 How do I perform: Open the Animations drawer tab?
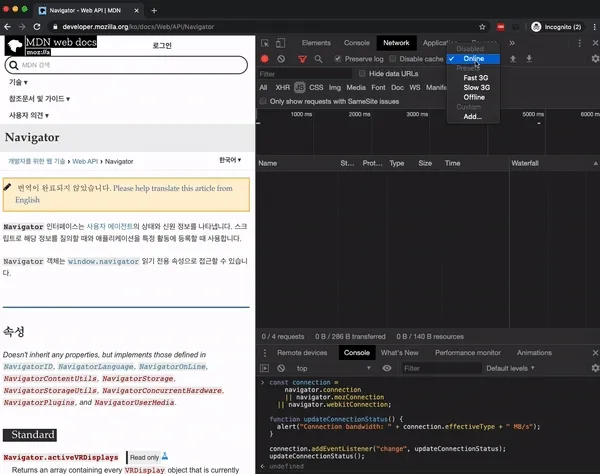(x=534, y=353)
